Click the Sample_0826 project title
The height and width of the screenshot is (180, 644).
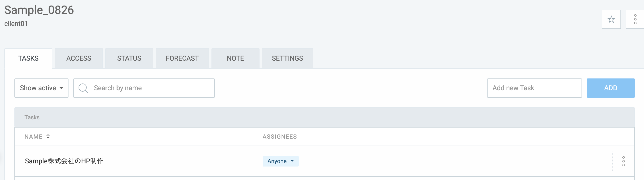pos(39,10)
